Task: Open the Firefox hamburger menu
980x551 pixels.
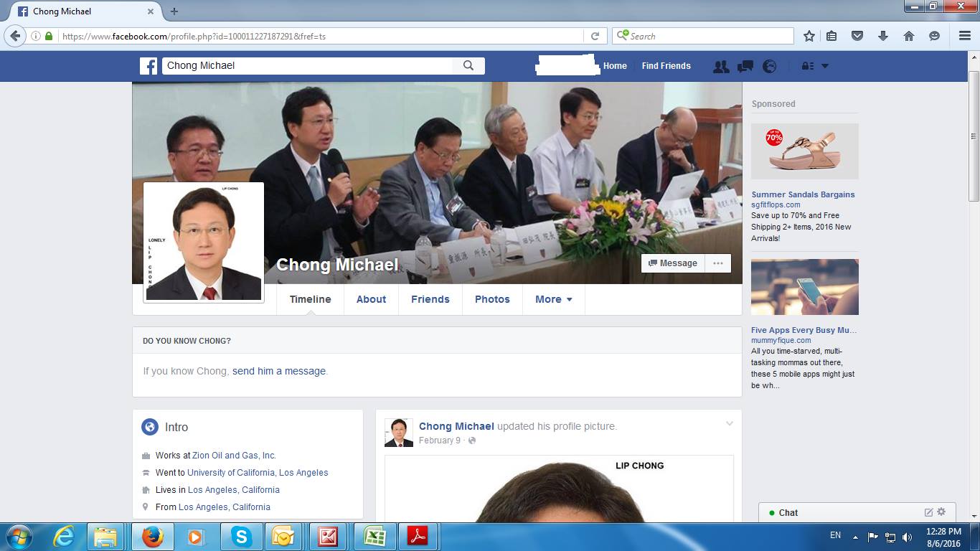Action: pos(965,36)
